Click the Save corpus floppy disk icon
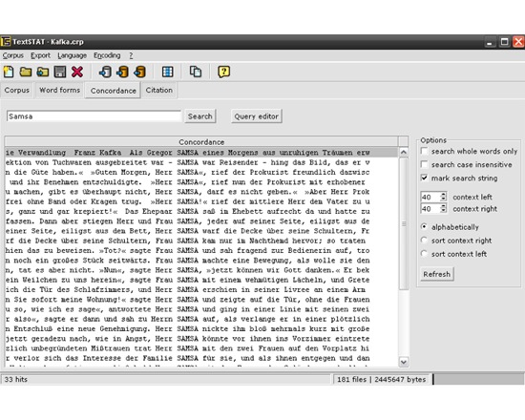The height and width of the screenshot is (420, 525). tap(60, 72)
